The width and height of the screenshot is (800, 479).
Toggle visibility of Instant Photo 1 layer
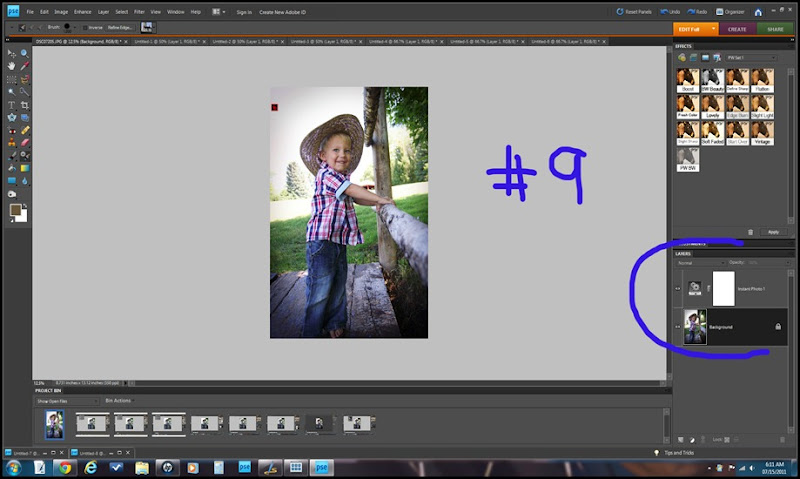(x=678, y=287)
